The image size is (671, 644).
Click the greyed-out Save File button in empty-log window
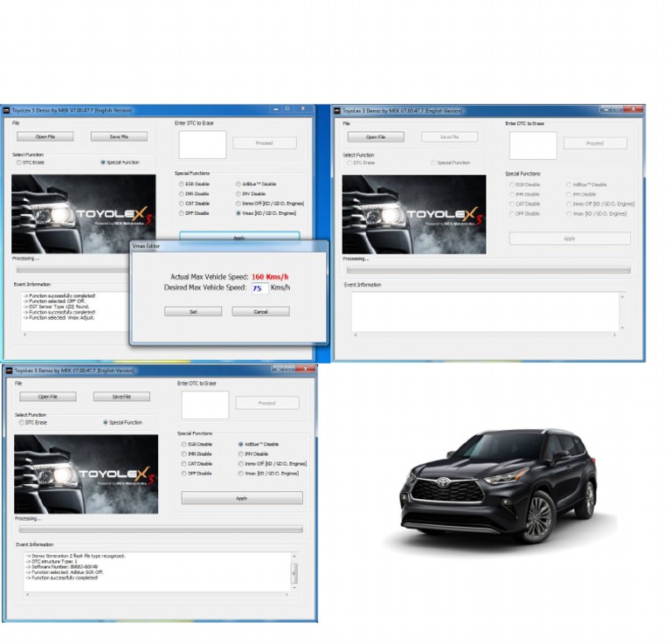[x=449, y=137]
